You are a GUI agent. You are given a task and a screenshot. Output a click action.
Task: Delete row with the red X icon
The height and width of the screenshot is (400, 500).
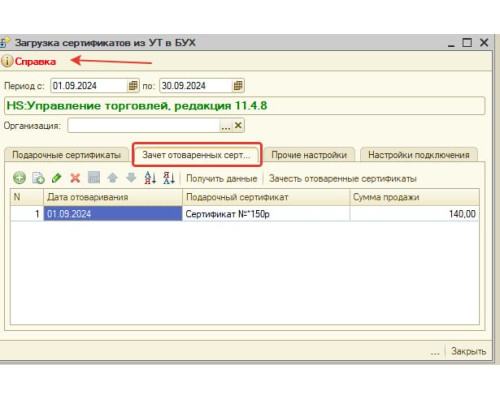click(x=75, y=178)
